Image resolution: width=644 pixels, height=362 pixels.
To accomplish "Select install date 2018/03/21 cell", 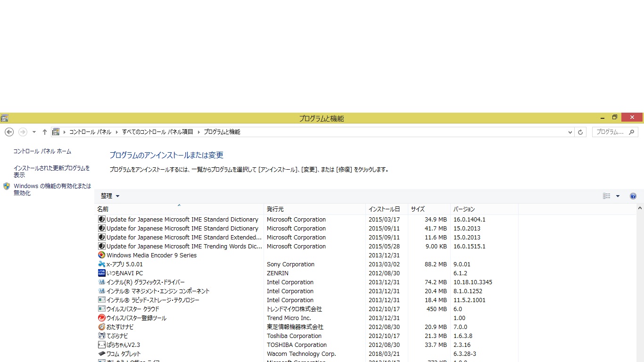I will [384, 354].
